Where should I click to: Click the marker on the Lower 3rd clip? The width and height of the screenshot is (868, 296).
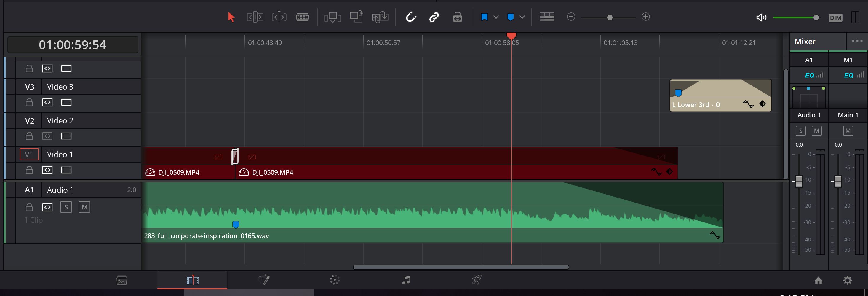point(678,93)
